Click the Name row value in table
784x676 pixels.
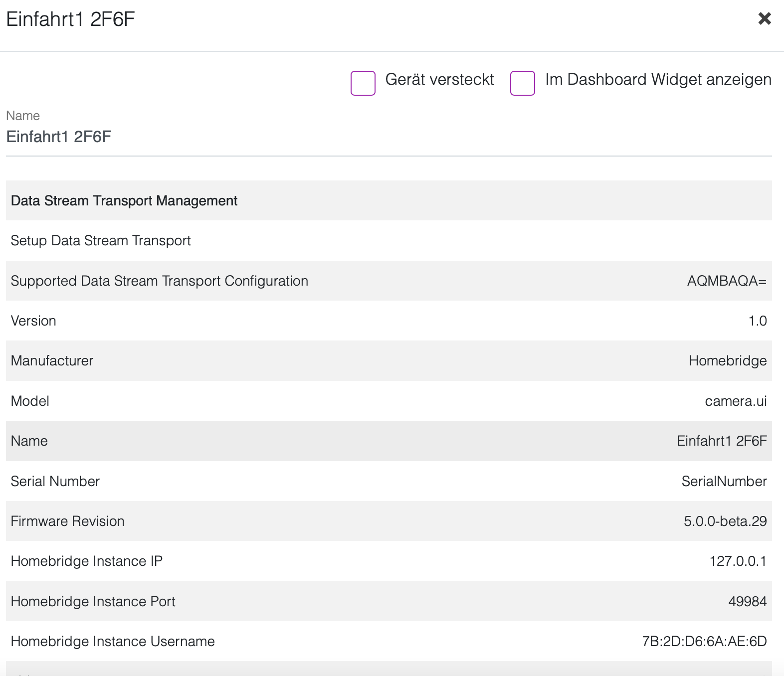[x=721, y=441]
